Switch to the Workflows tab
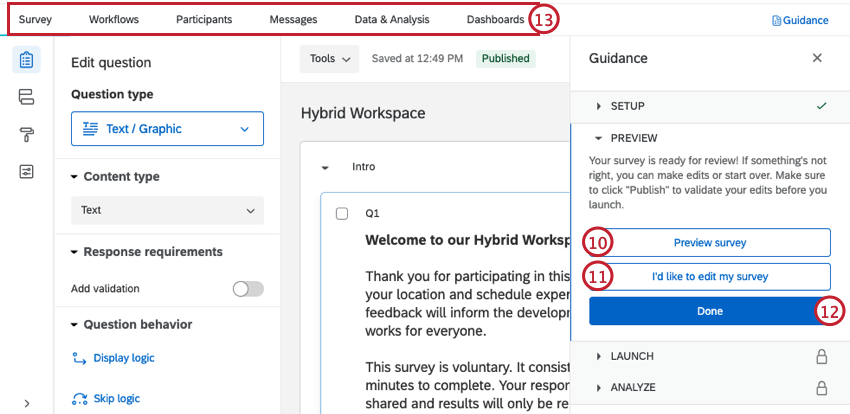Image resolution: width=850 pixels, height=414 pixels. point(114,19)
